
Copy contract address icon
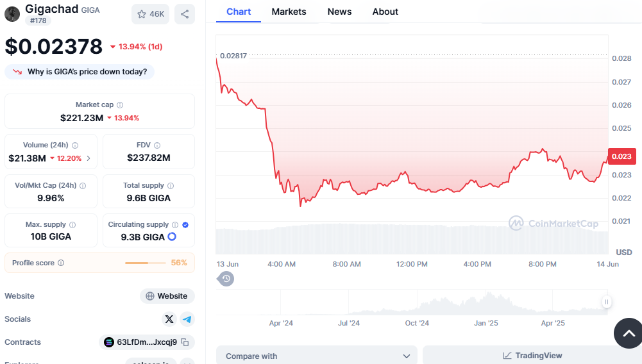pyautogui.click(x=185, y=342)
